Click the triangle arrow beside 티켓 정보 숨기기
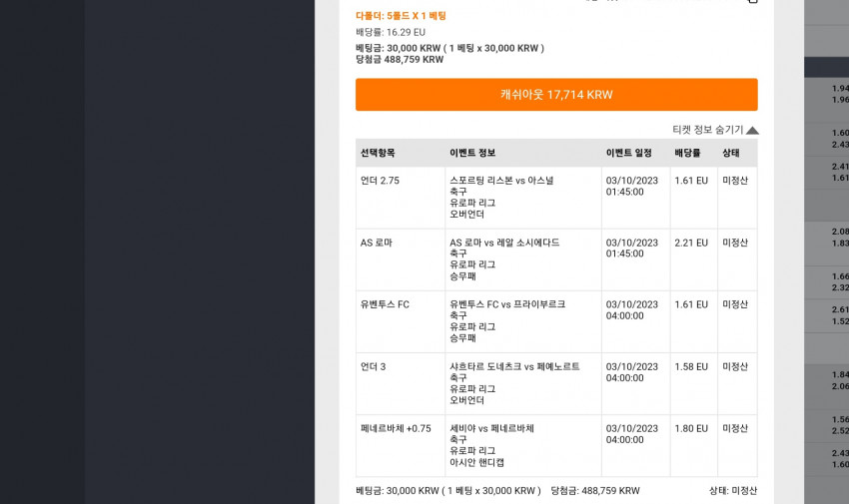Viewport: 849px width, 504px height. click(x=752, y=131)
